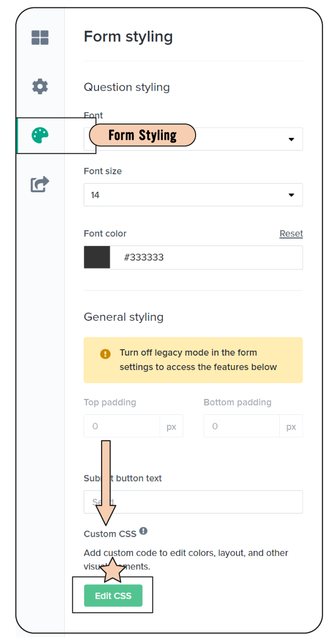
Task: Click the yellow warning exclamation icon
Action: [105, 354]
